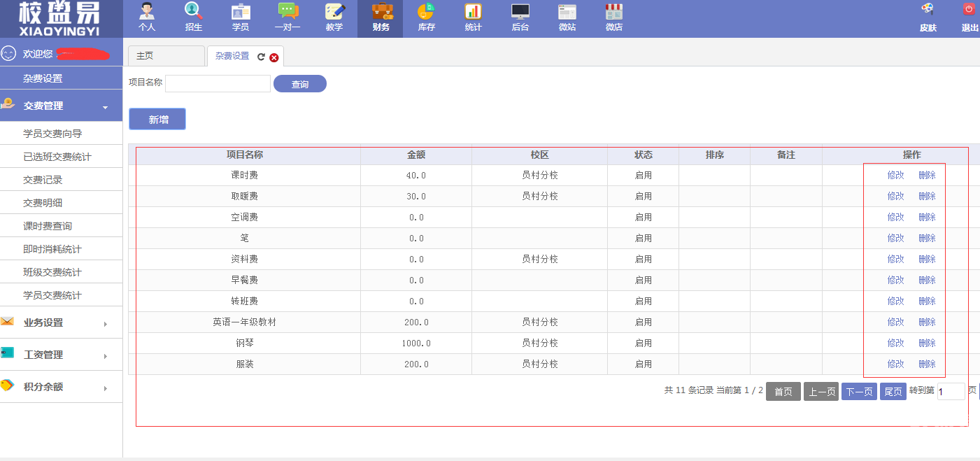
Task: Select the 财务 module icon
Action: point(381,18)
